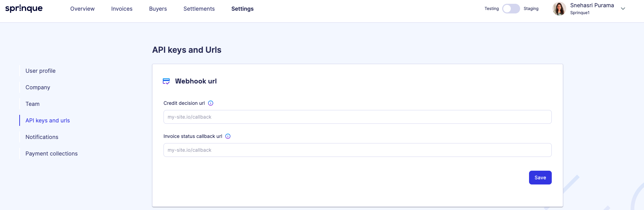
Task: Open the Overview tab
Action: 82,9
